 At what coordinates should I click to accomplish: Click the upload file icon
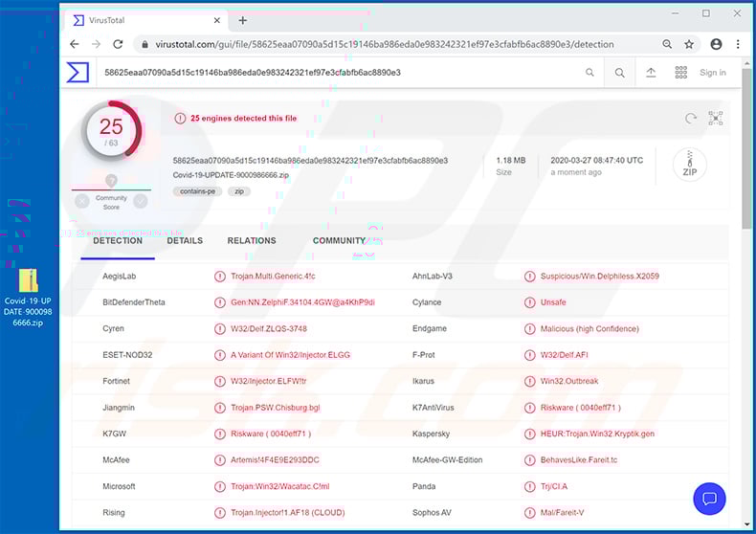coord(651,73)
